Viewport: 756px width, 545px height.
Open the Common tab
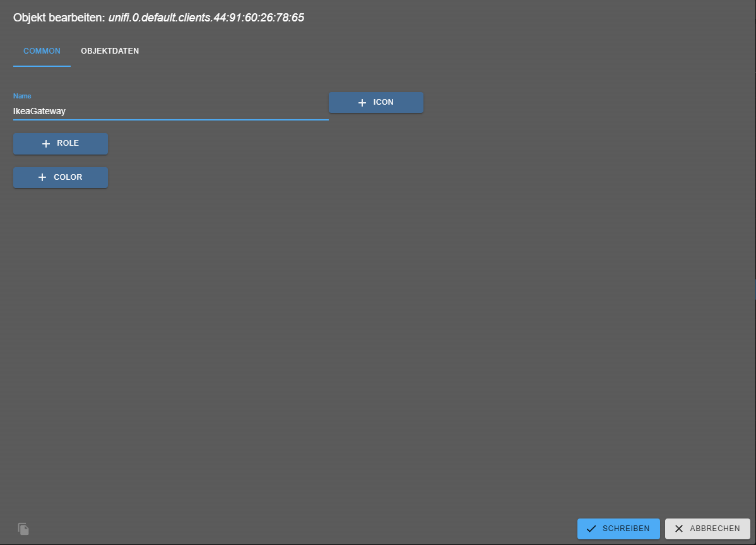tap(42, 51)
